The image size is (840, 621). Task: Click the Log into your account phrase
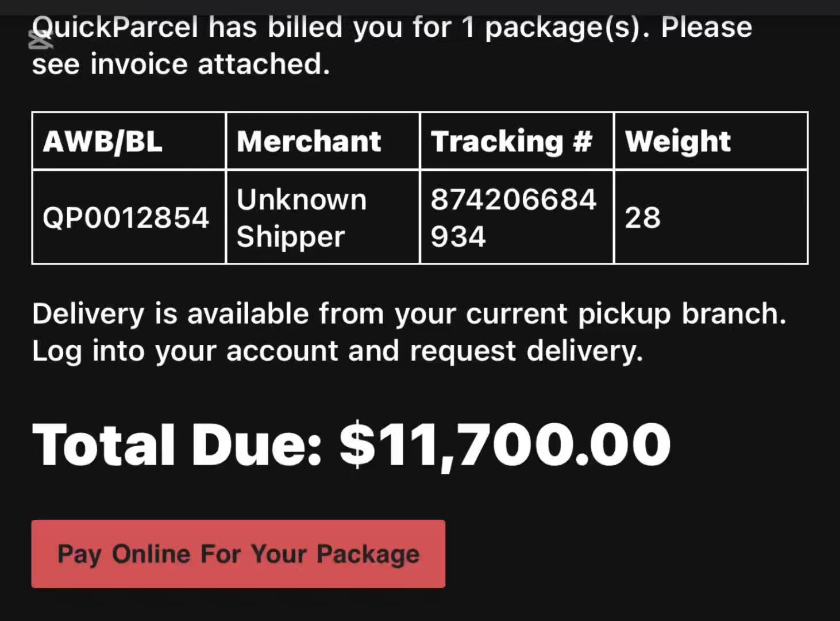(x=185, y=351)
